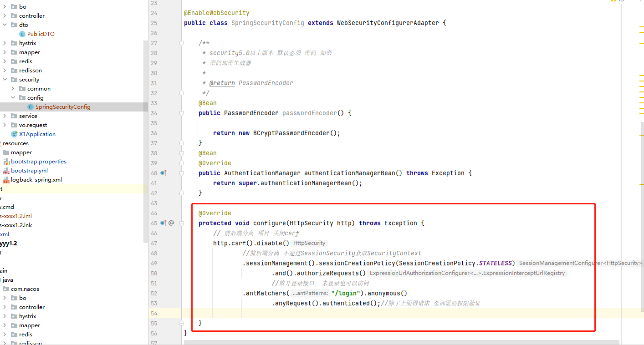644x345 pixels.
Task: Click the editor horizontal scrollbar
Action: tap(402, 342)
